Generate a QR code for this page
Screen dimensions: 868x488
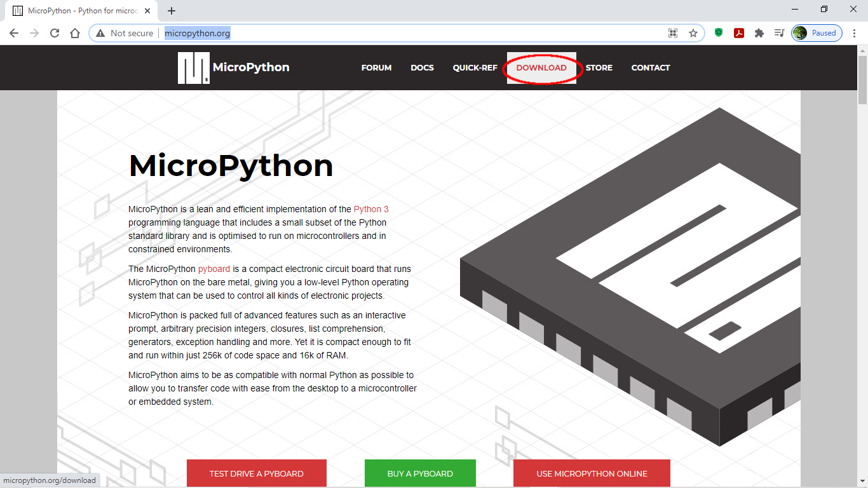point(672,32)
